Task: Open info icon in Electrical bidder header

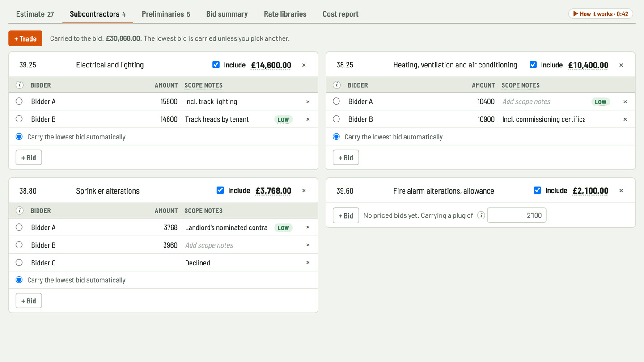Action: click(x=20, y=85)
